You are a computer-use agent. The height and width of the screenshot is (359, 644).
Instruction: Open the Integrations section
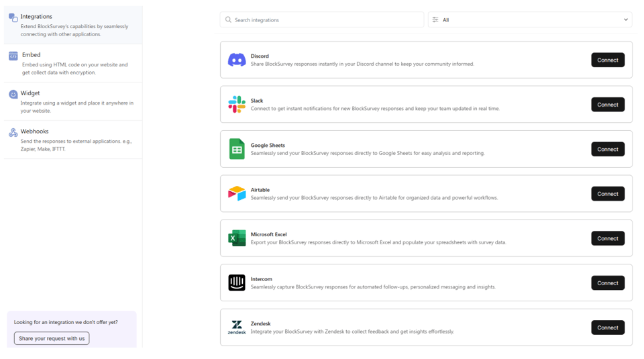coord(73,25)
